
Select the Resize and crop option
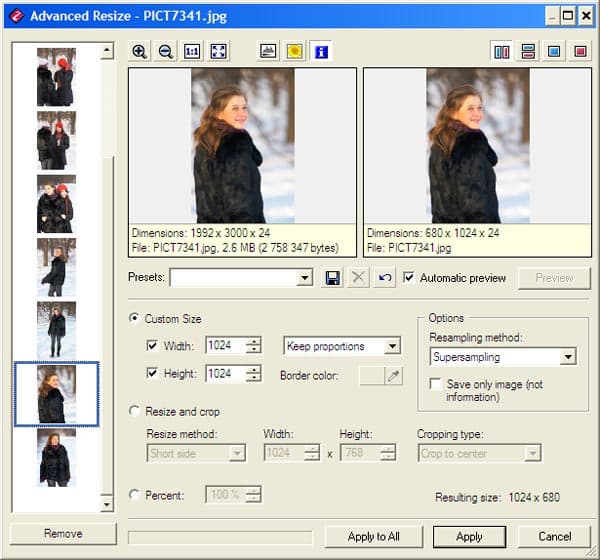pyautogui.click(x=134, y=411)
